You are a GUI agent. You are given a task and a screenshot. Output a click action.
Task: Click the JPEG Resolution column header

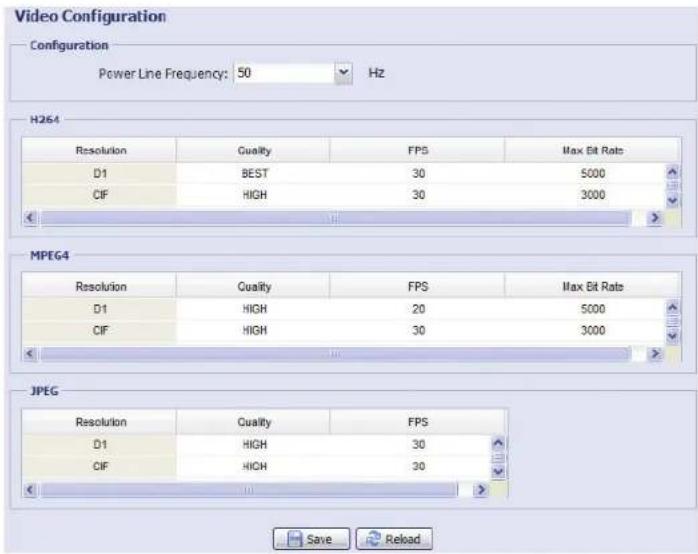99,422
